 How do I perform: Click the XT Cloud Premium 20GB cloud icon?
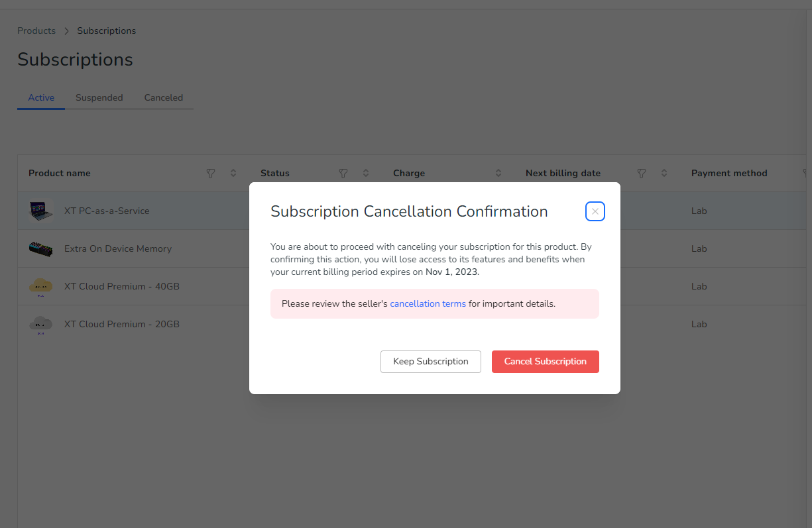click(41, 325)
